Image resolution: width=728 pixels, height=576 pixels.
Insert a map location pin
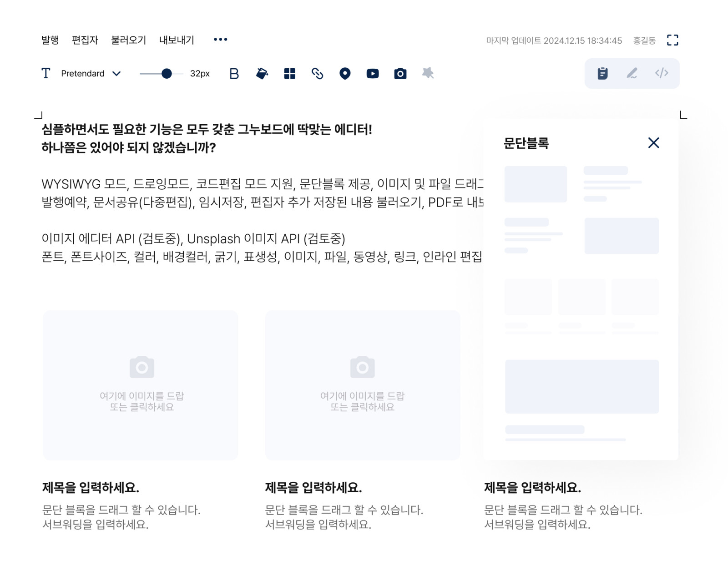[345, 74]
